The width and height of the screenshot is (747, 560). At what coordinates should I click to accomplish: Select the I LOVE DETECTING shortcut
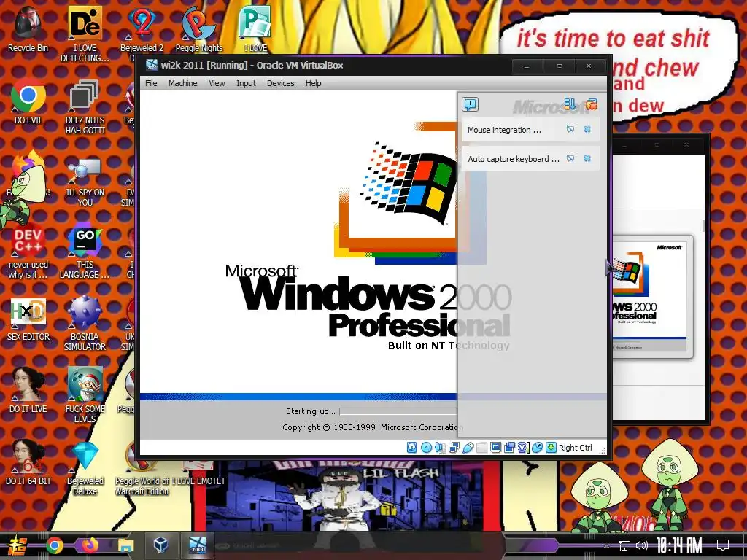click(85, 34)
